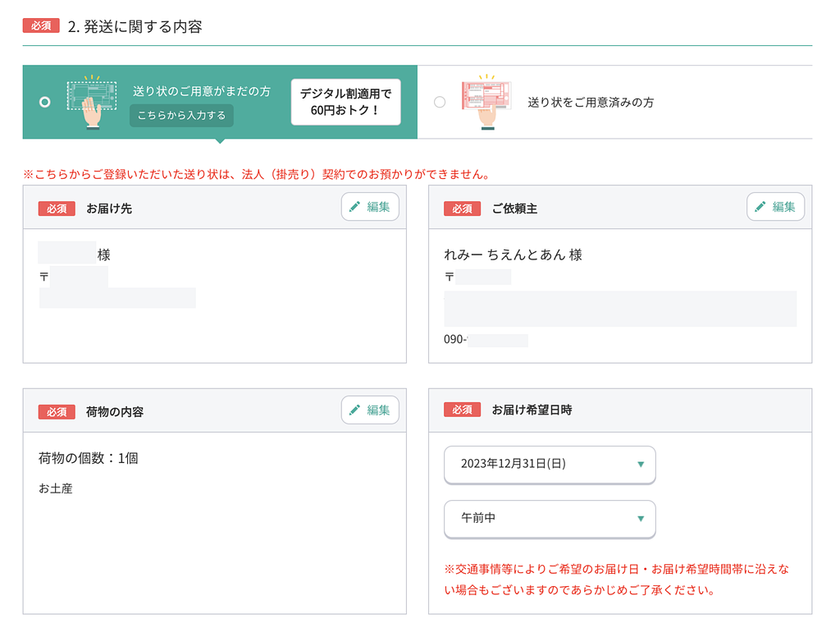Open the 午前中 delivery time dropdown

point(550,519)
